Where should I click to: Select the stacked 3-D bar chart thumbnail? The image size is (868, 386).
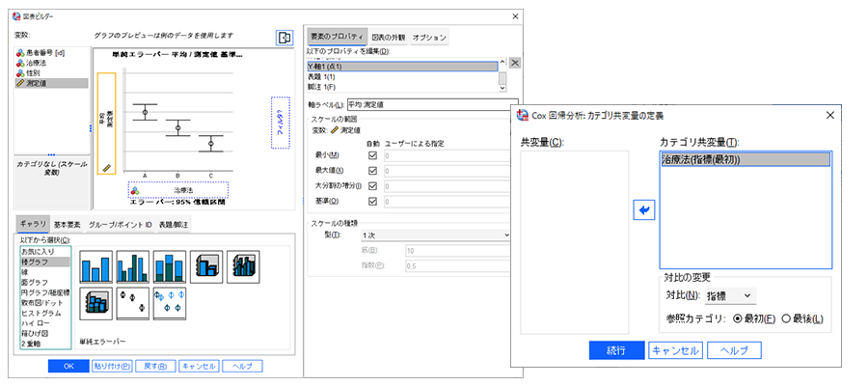coord(95,303)
